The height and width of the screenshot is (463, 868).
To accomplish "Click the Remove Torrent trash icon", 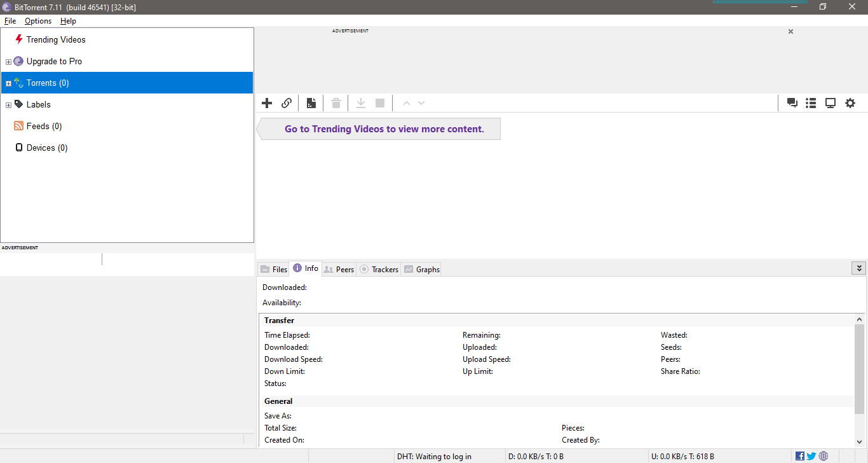I will pos(336,103).
